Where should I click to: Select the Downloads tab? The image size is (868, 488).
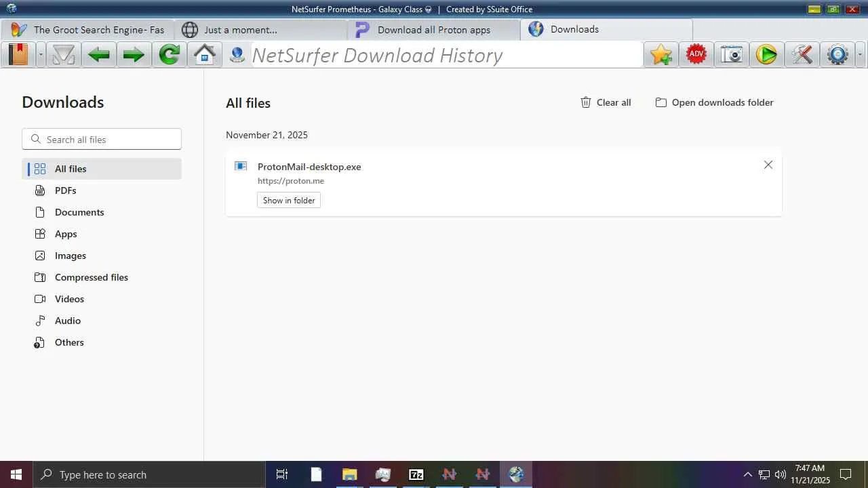coord(607,30)
